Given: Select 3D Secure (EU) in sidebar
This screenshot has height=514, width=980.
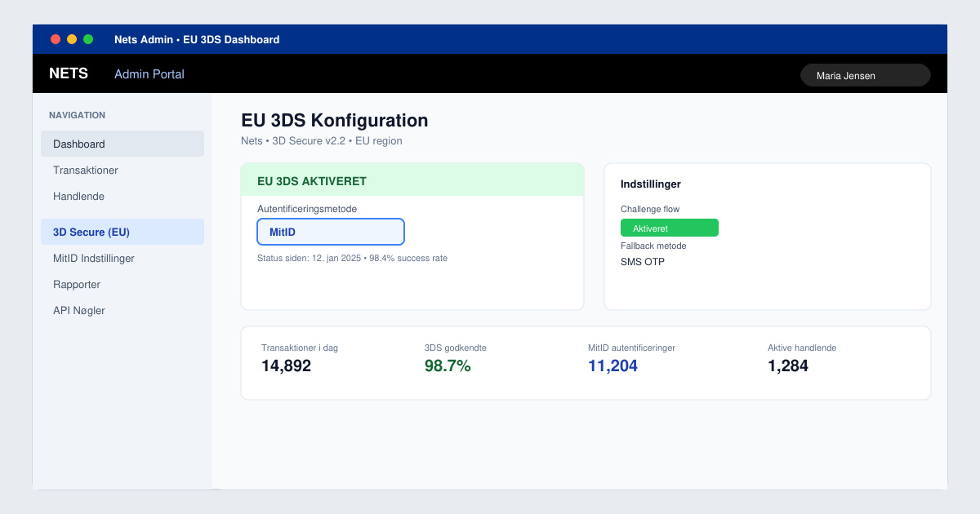Looking at the screenshot, I should (x=122, y=232).
